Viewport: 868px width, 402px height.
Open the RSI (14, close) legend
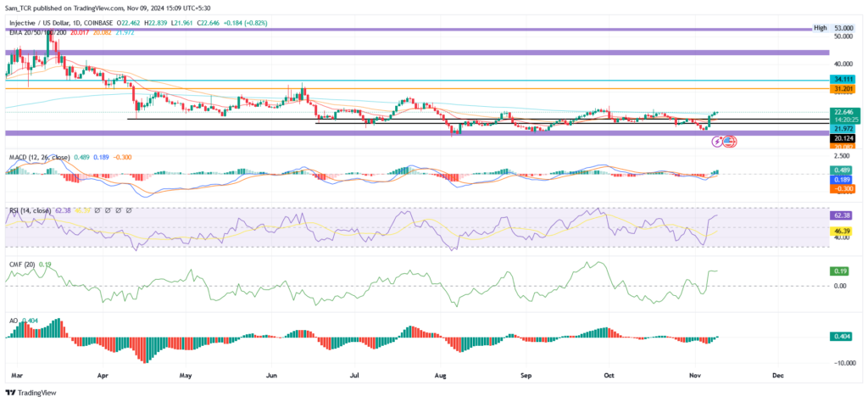[31, 210]
